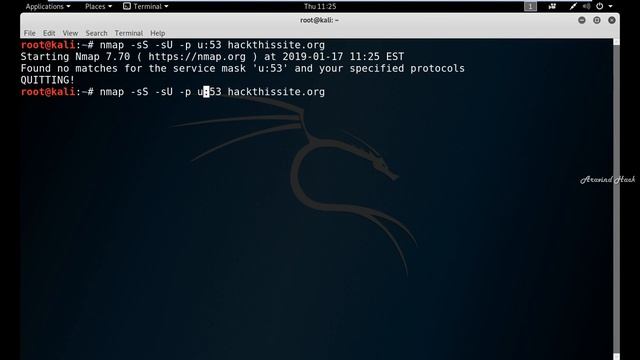
Task: Open the View menu
Action: click(x=70, y=33)
